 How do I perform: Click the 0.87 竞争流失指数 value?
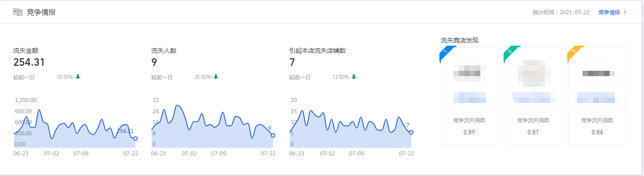click(533, 132)
